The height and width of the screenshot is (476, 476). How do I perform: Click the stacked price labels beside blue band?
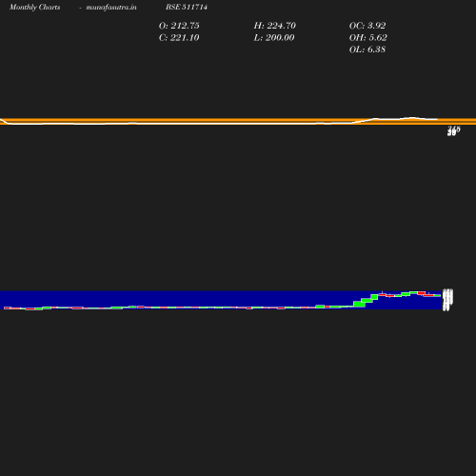[447, 300]
